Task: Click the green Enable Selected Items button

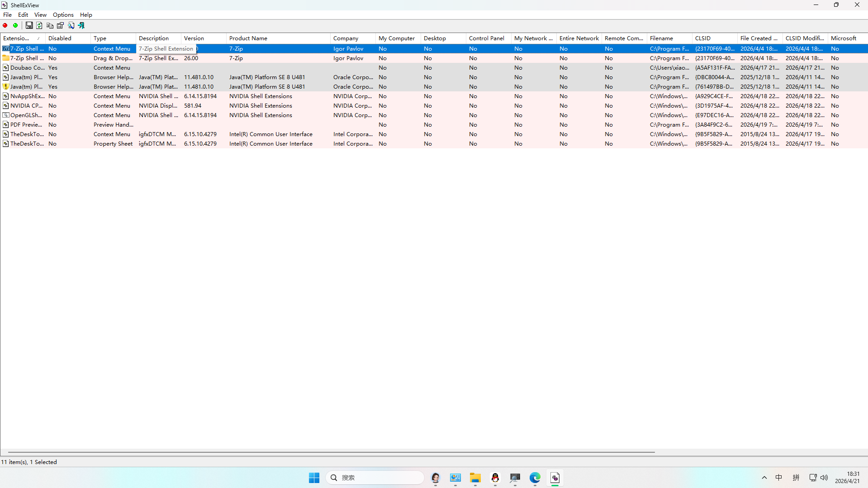Action: tap(15, 26)
